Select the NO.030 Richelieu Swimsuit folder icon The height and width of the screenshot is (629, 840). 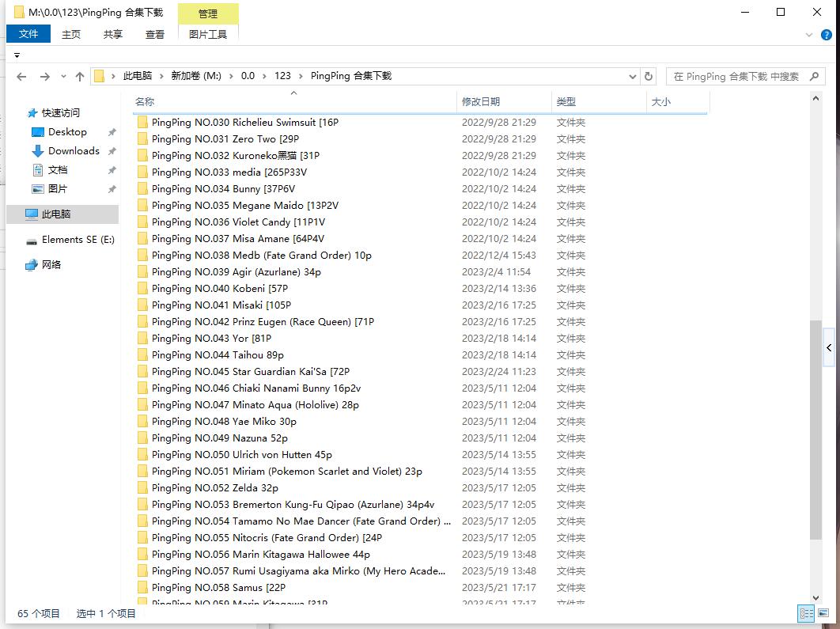click(142, 122)
